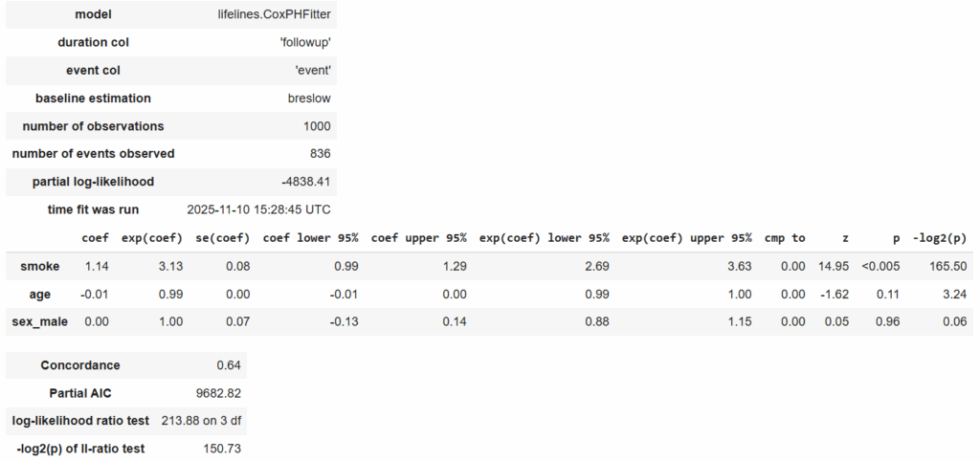980x461 pixels.
Task: Click sex_male p value 0.96
Action: [x=888, y=321]
